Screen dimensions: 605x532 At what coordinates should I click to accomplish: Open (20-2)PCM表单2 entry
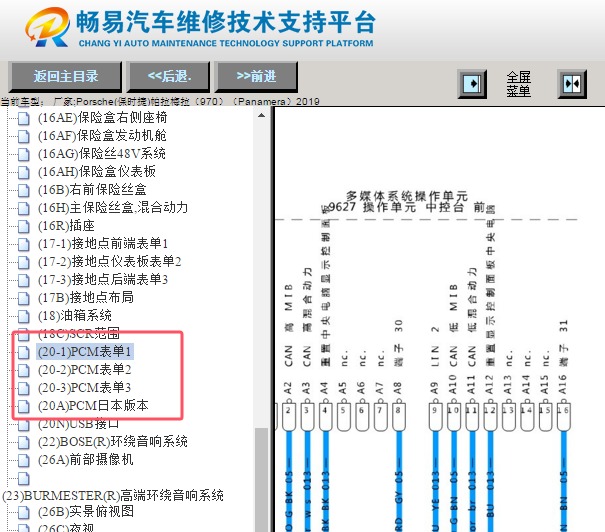point(85,370)
